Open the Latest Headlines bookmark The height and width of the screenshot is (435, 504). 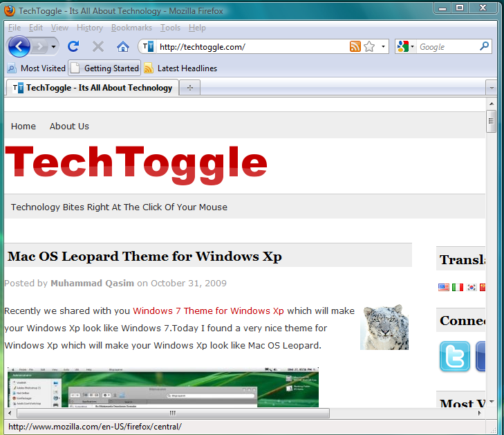click(x=180, y=68)
